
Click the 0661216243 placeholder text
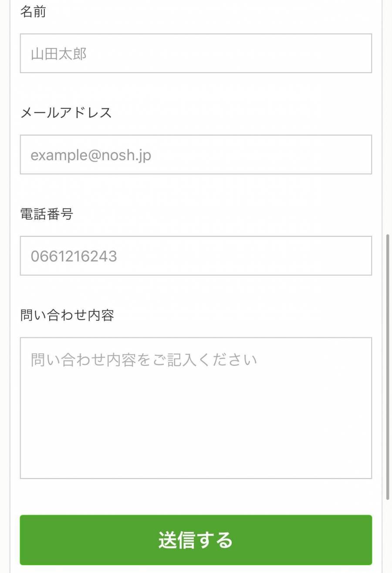pos(74,256)
